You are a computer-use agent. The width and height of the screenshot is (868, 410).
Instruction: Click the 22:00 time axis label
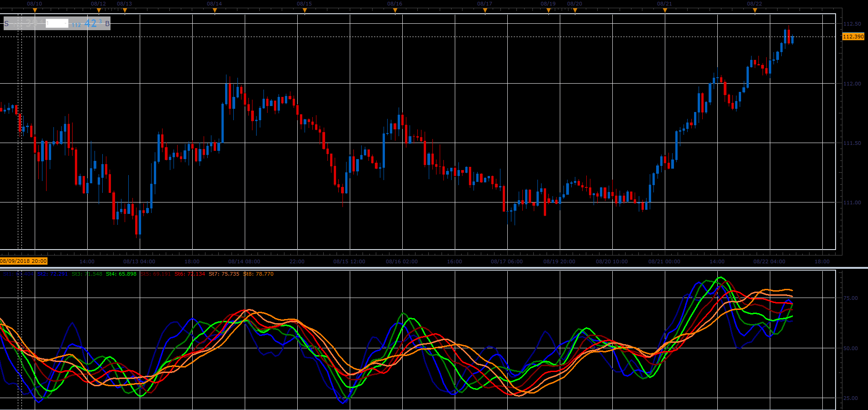tap(297, 261)
